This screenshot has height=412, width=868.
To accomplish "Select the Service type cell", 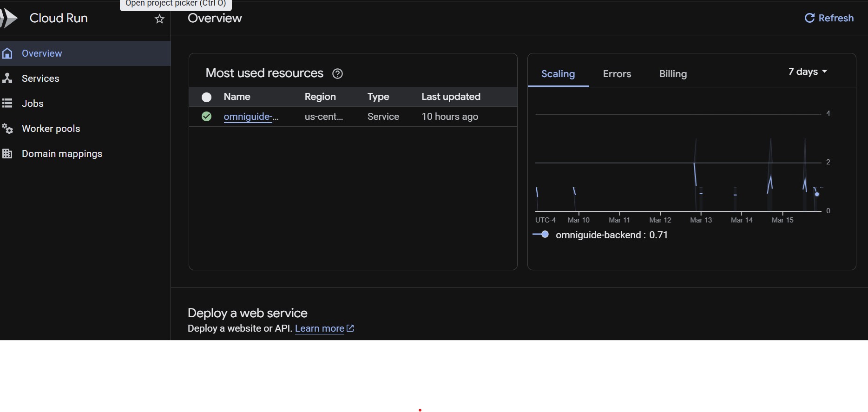I will pos(383,117).
